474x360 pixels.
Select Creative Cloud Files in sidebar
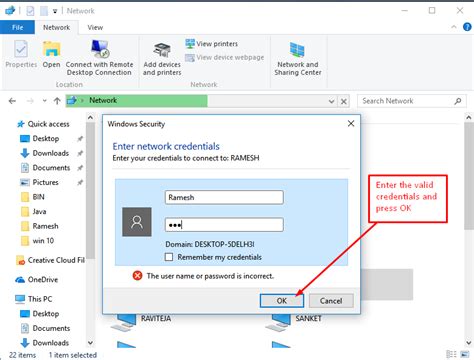click(x=50, y=260)
